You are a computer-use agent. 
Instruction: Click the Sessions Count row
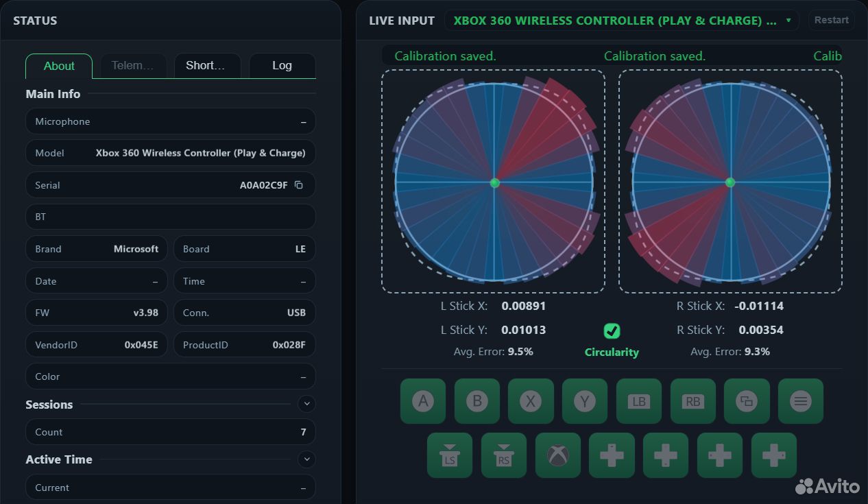click(x=171, y=432)
